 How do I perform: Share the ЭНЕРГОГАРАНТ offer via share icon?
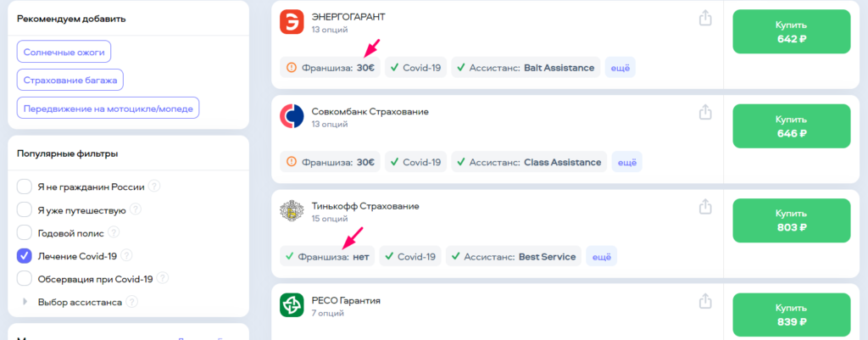[x=704, y=18]
